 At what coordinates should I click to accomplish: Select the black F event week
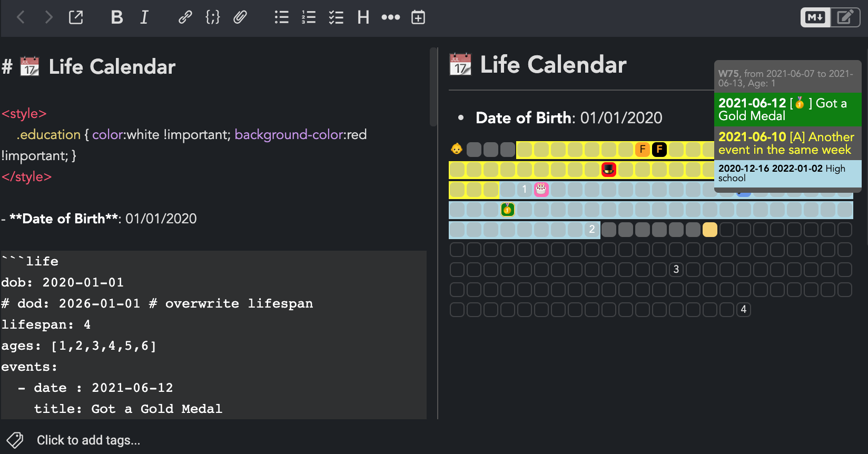[659, 150]
